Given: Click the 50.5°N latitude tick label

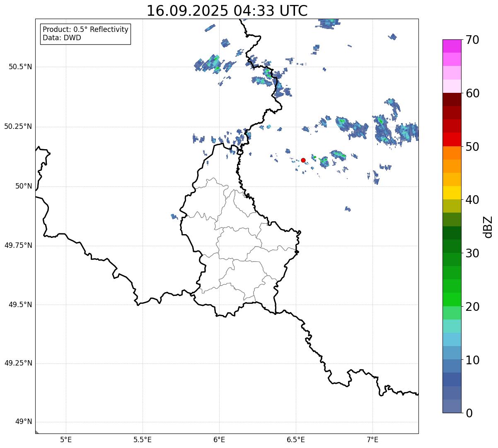Looking at the screenshot, I should point(18,67).
